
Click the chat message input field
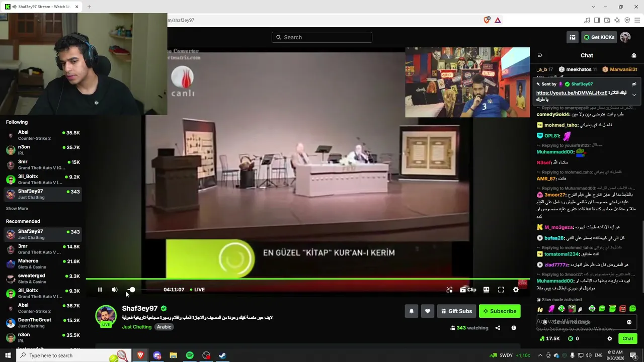[587, 322]
